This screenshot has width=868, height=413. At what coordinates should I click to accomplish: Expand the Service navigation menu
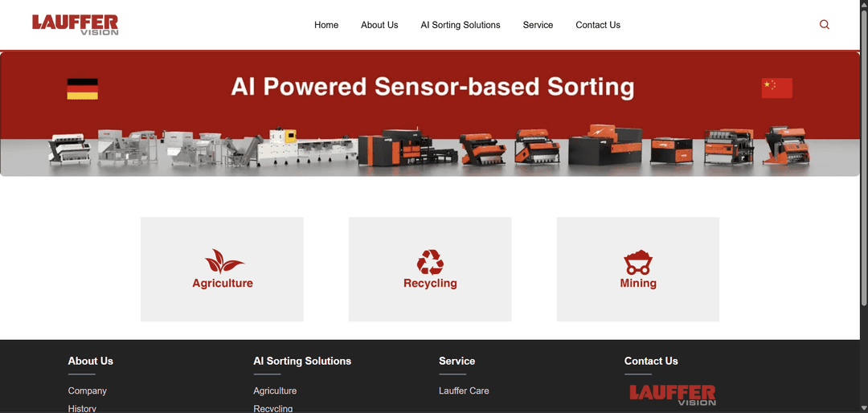(538, 25)
